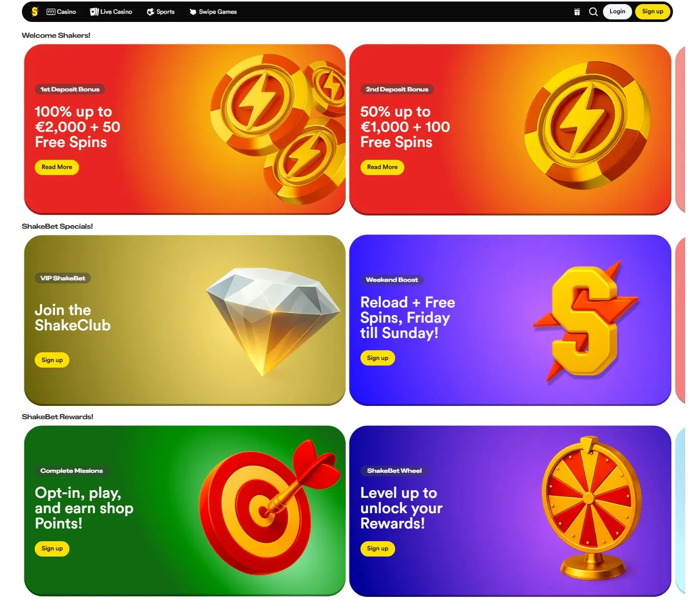The image size is (700, 603).
Task: Click the ShakeBet S logo
Action: pyautogui.click(x=35, y=12)
